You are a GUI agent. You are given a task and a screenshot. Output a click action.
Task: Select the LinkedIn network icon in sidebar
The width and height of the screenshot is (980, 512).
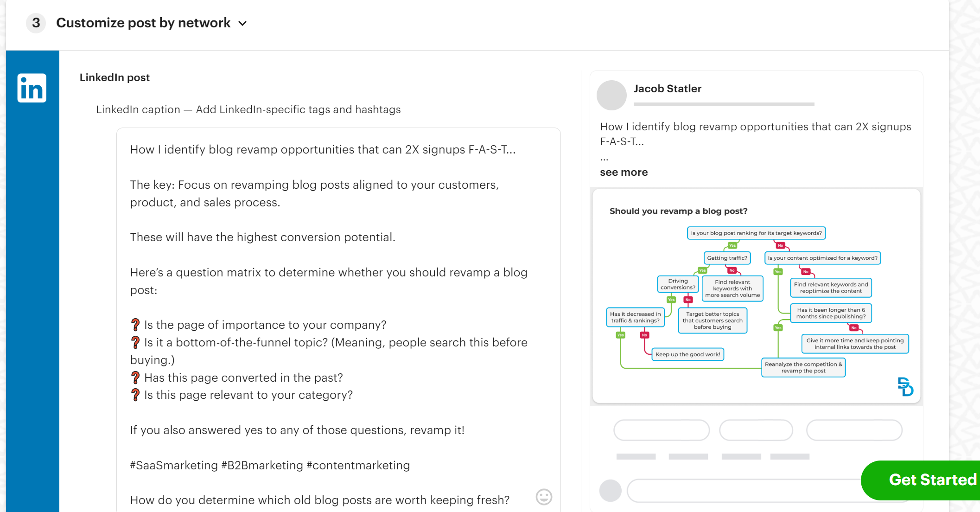coord(31,88)
